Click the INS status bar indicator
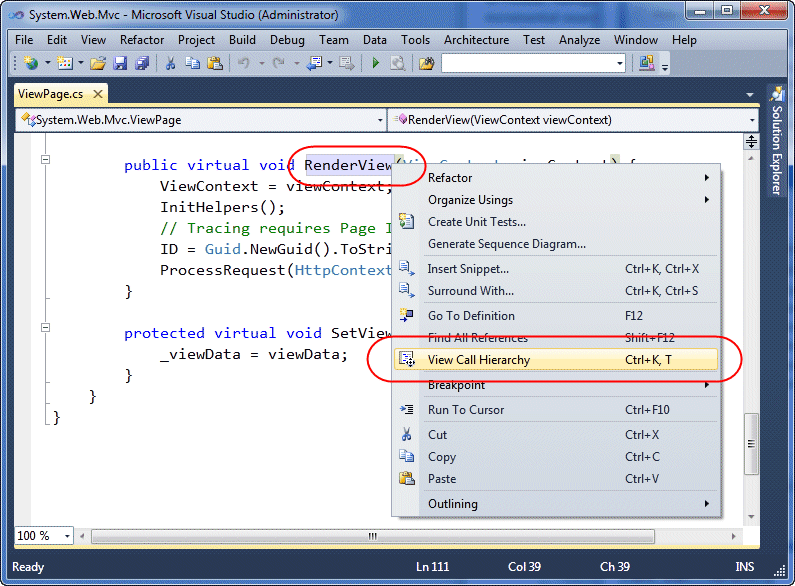 pyautogui.click(x=744, y=567)
